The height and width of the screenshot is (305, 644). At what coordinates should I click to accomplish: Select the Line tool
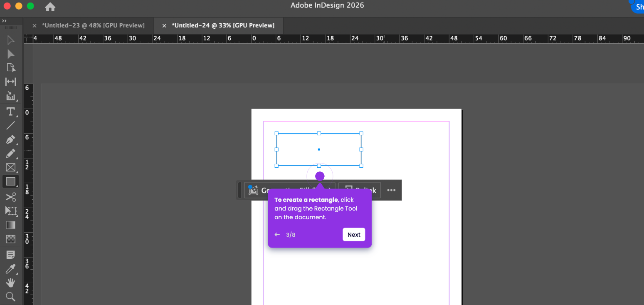pos(11,125)
